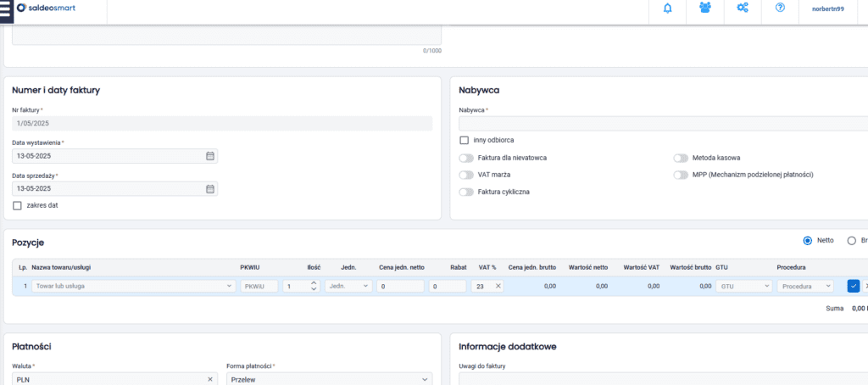
Task: Open the notifications bell icon
Action: pyautogui.click(x=668, y=8)
